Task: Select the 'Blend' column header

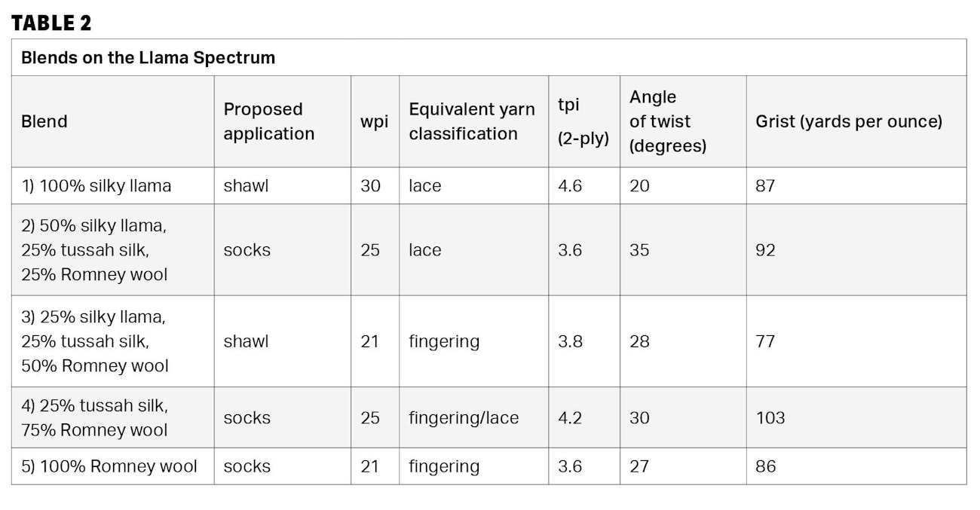Action: 44,121
